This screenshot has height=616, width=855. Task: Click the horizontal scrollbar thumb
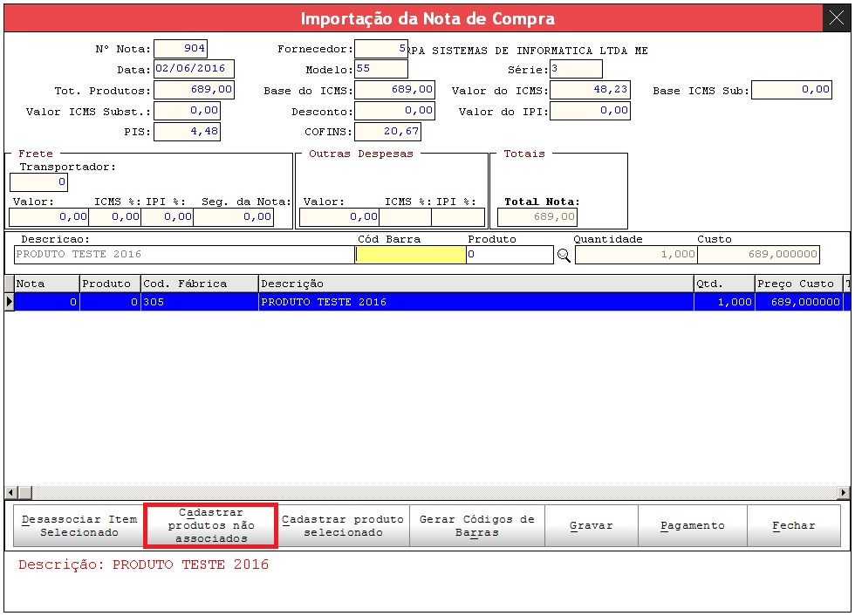pos(25,492)
